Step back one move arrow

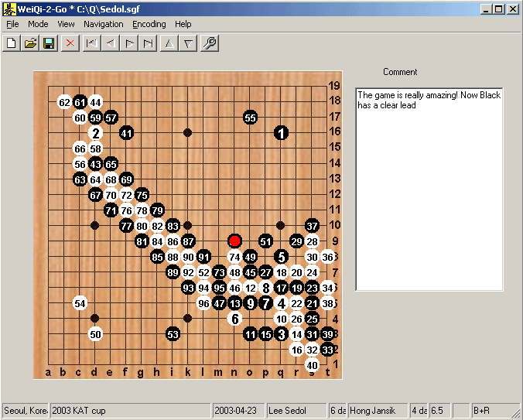[111, 43]
